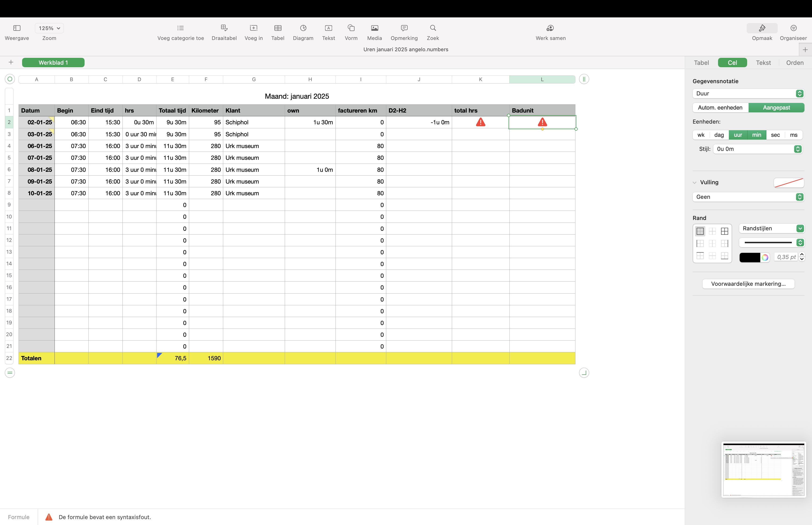
Task: Switch to the Tekst inspector tab
Action: click(763, 63)
